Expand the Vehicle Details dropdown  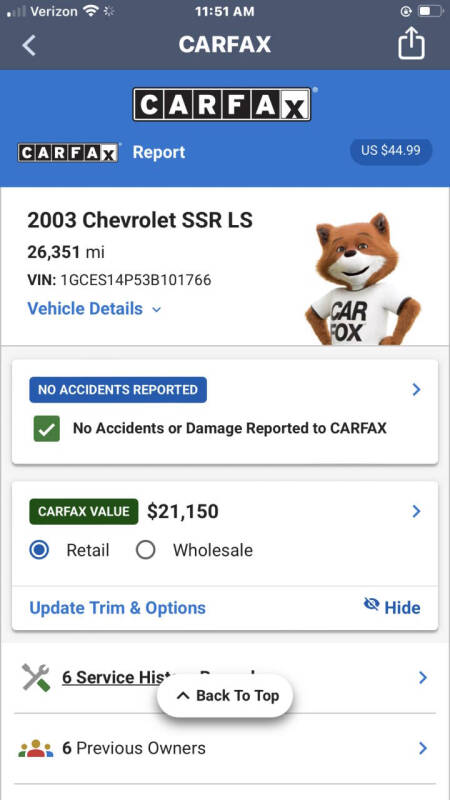coord(94,309)
